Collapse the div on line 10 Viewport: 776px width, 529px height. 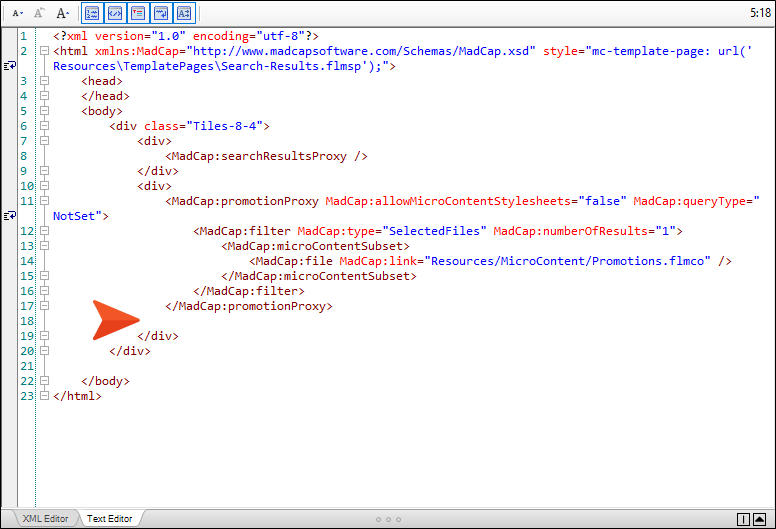(x=45, y=186)
